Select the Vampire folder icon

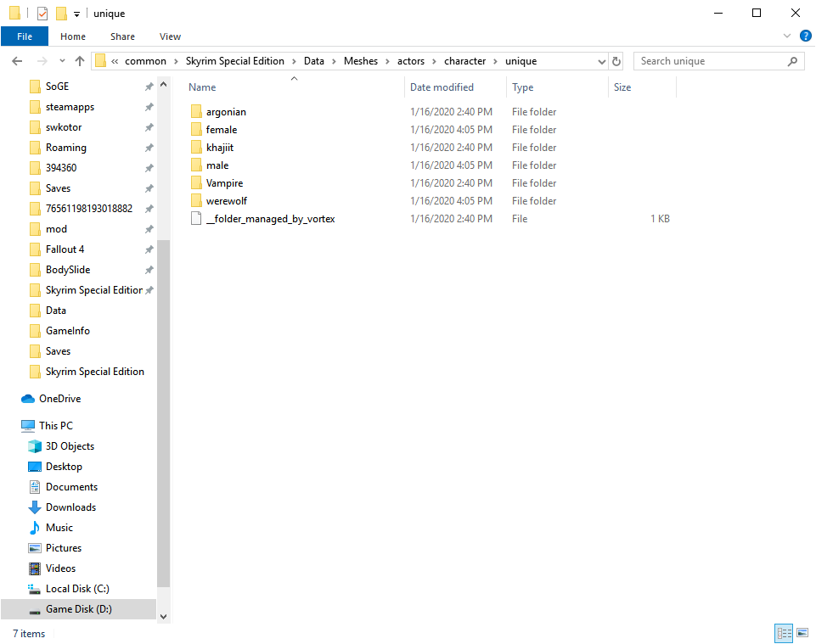(x=196, y=182)
